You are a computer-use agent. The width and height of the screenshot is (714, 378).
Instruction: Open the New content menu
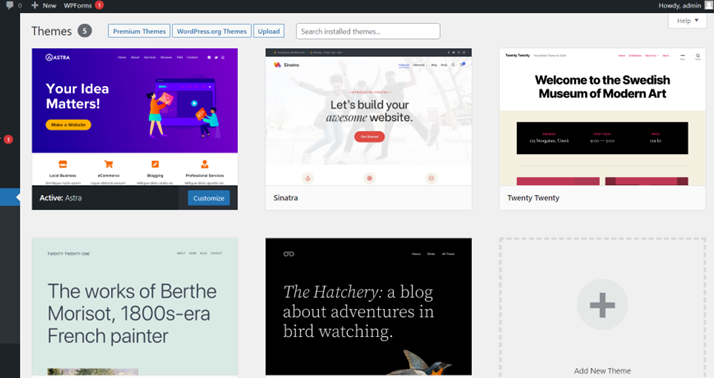(44, 5)
